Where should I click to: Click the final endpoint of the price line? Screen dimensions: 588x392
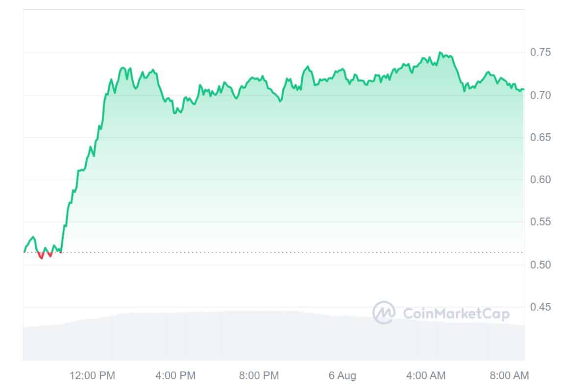click(523, 89)
